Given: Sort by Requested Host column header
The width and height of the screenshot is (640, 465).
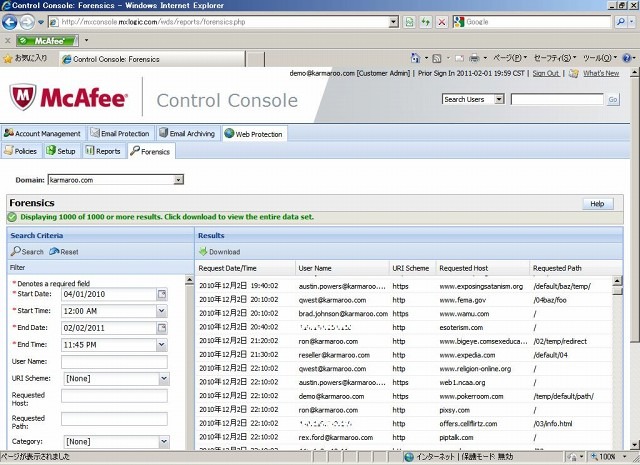Looking at the screenshot, I should 482,268.
